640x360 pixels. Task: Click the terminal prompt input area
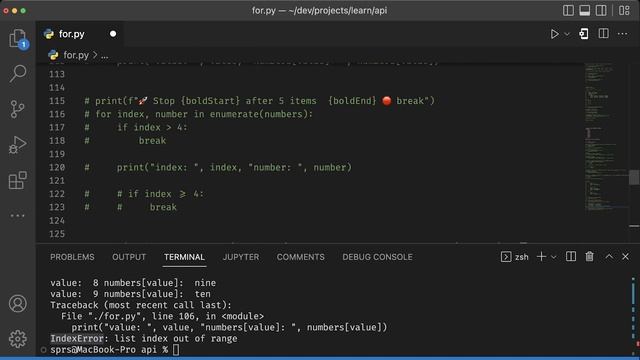[176, 350]
